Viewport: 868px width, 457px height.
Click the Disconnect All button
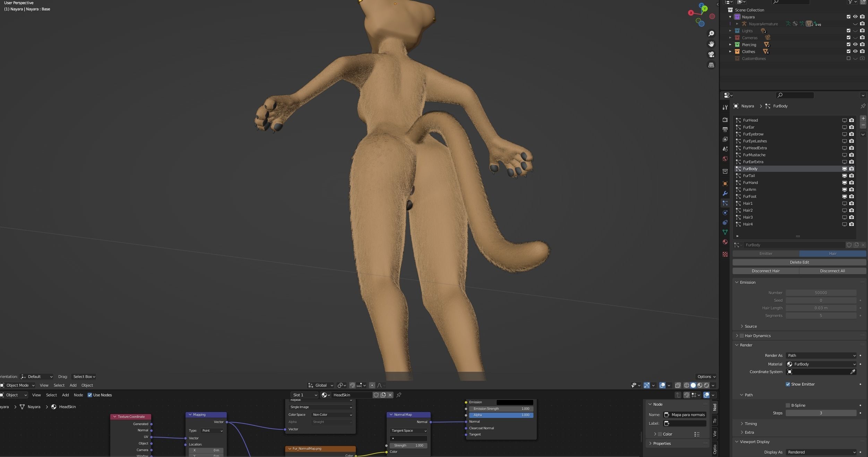coord(832,271)
